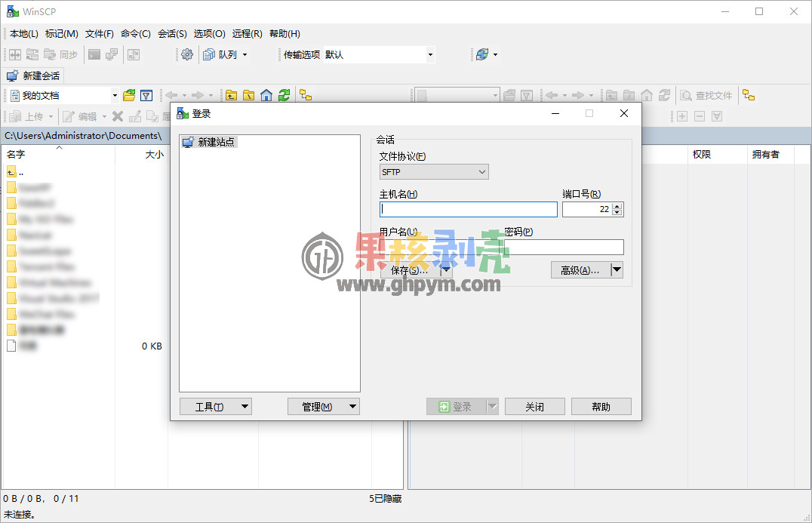Click the 帮助 button in login dialog
Viewport: 812px width, 523px height.
(x=601, y=405)
